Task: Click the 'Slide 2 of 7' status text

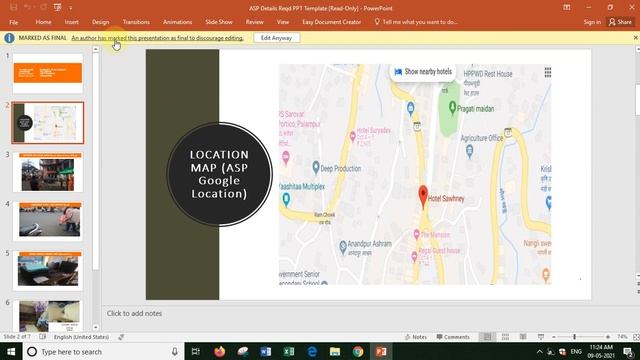Action: click(x=17, y=337)
